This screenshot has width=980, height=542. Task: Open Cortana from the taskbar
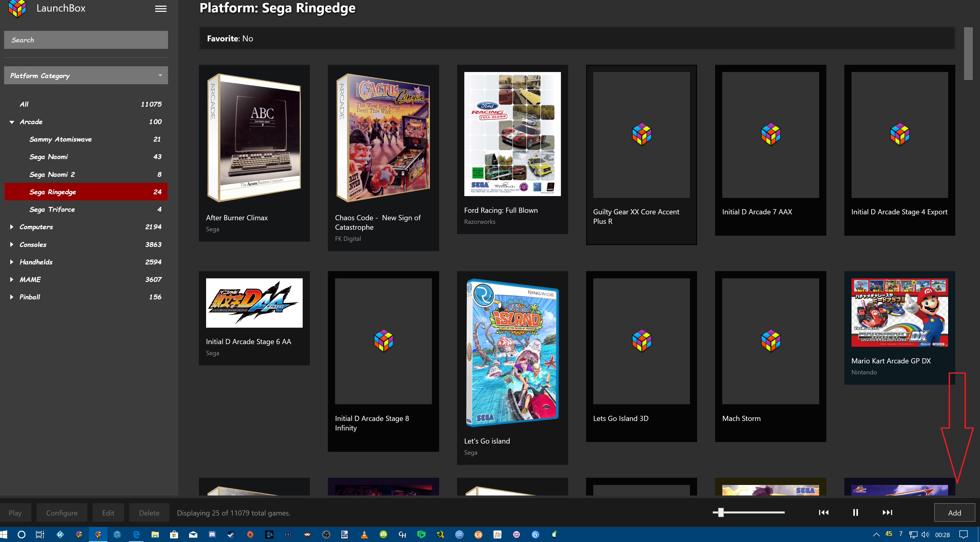[22, 534]
